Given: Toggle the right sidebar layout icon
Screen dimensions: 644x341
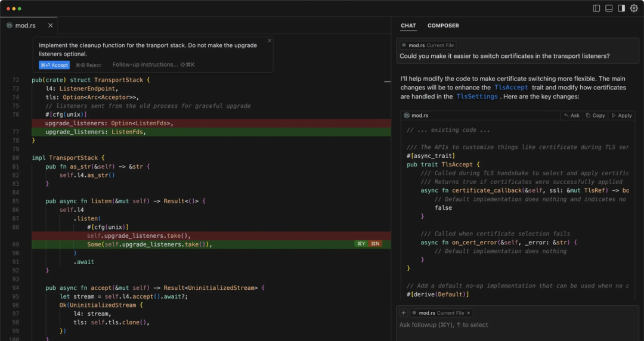Looking at the screenshot, I should coord(621,8).
